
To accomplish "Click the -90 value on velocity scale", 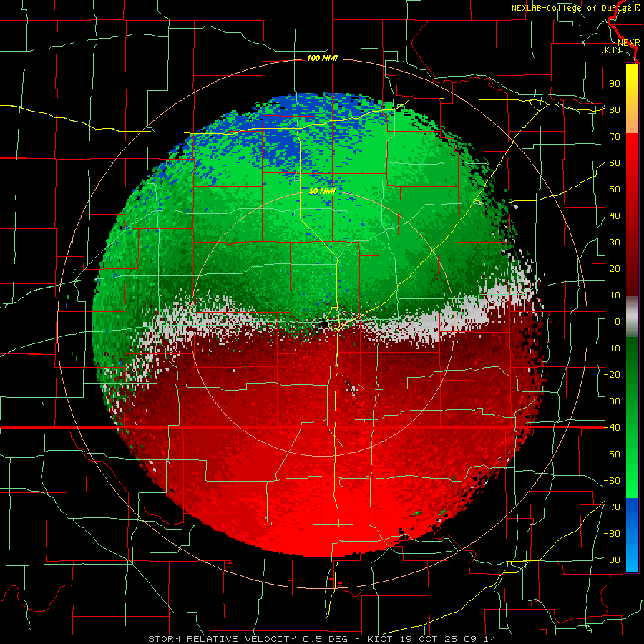I will 612,560.
